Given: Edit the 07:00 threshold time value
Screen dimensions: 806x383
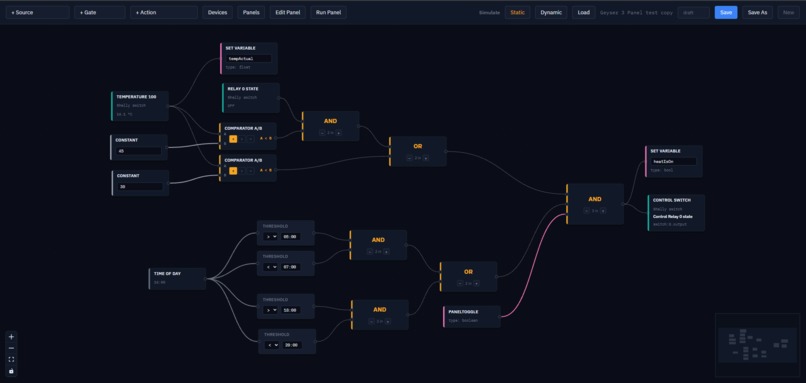Looking at the screenshot, I should (x=290, y=267).
